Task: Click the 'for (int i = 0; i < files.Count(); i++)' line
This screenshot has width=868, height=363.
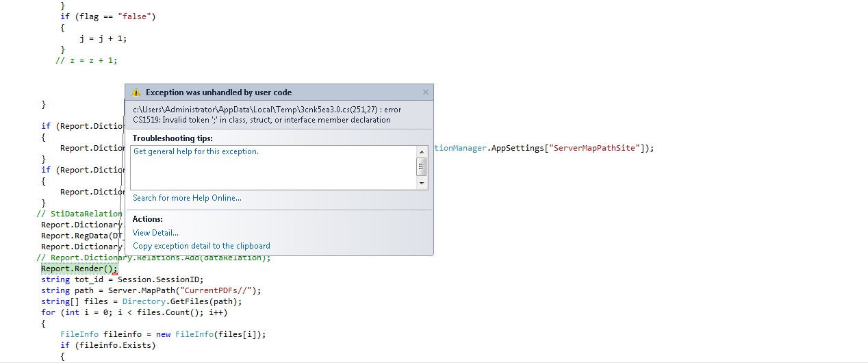Action: click(x=134, y=312)
